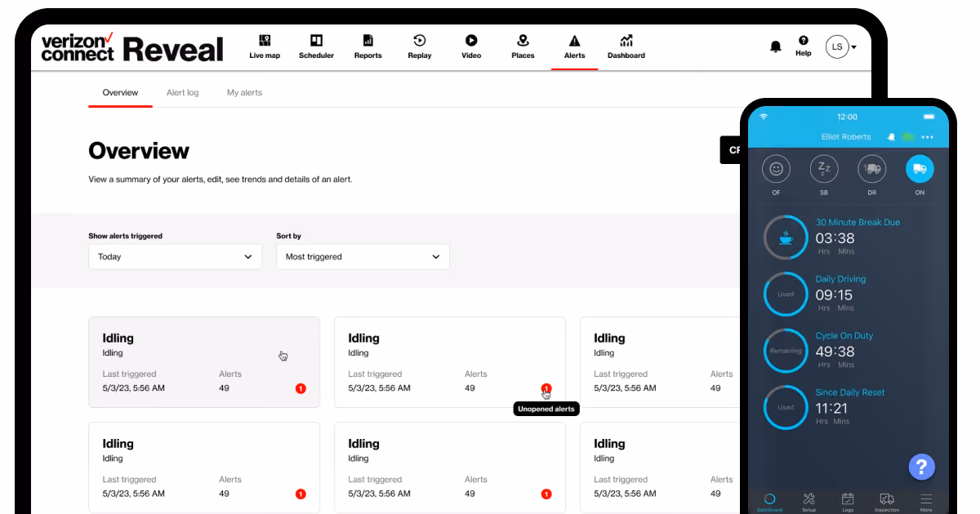Click the partially hidden black button beside Overview
Viewport: 980px width, 514px height.
[730, 150]
